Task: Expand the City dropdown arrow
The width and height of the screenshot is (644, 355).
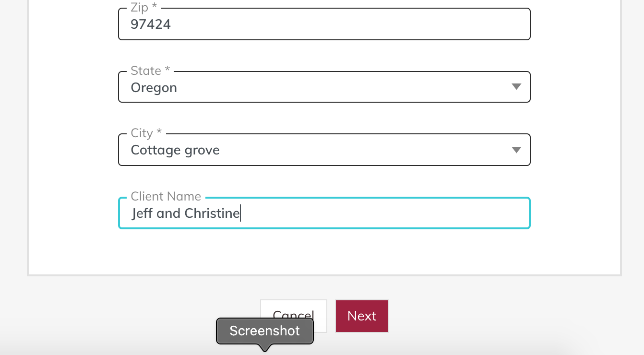Action: [516, 150]
